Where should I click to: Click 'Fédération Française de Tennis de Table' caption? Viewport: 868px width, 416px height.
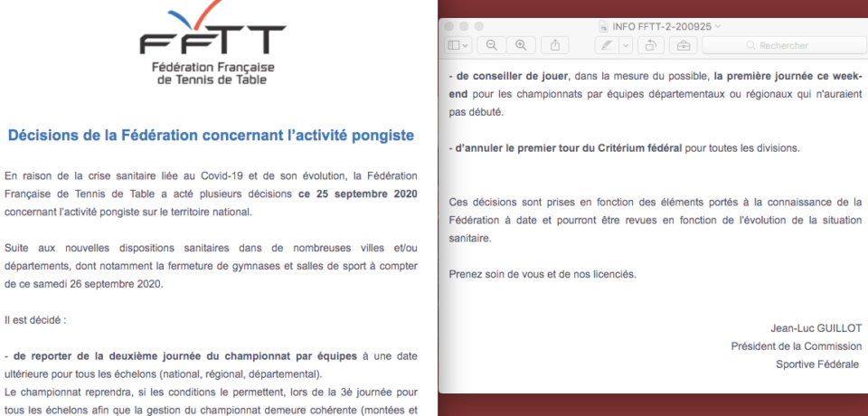213,73
